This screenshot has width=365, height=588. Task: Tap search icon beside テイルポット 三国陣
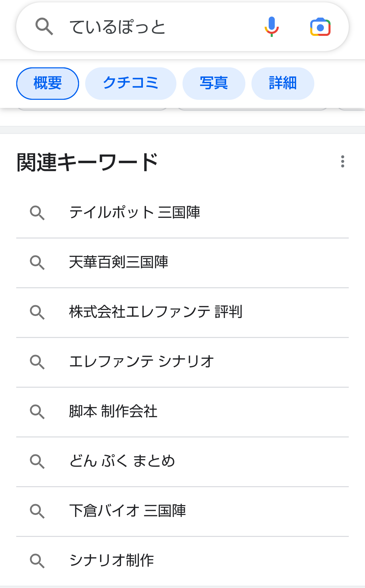pyautogui.click(x=37, y=213)
